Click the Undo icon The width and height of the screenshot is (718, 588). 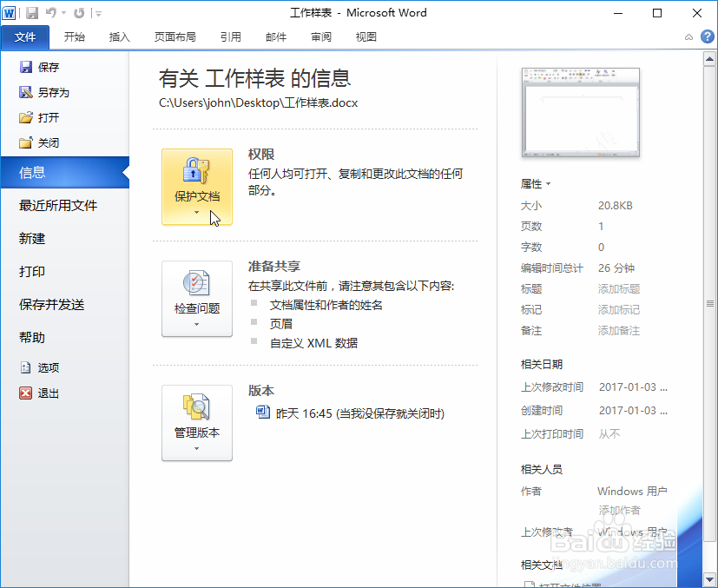tap(52, 12)
